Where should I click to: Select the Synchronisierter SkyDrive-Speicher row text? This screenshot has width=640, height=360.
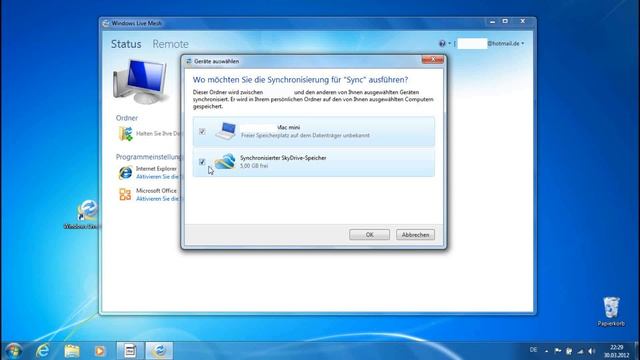point(283,158)
